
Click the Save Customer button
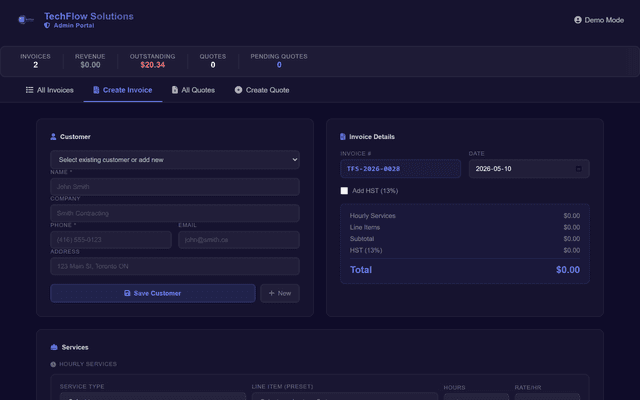pyautogui.click(x=153, y=293)
